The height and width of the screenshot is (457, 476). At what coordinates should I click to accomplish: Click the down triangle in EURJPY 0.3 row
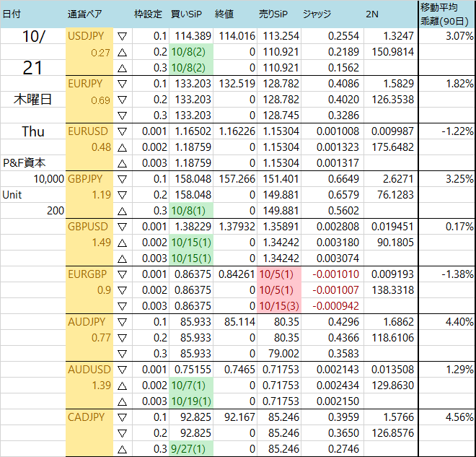(123, 116)
